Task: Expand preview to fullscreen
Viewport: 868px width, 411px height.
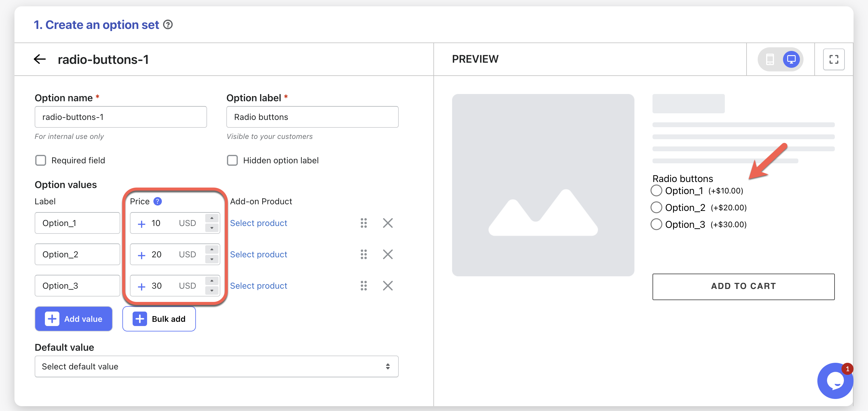Action: click(x=833, y=59)
